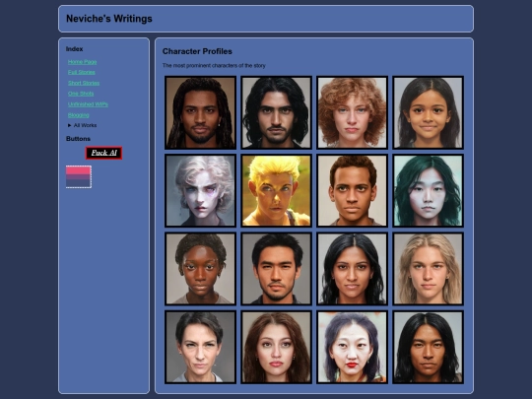This screenshot has width=532, height=399.
Task: Expand the All Works disclosure triangle
Action: tap(70, 125)
